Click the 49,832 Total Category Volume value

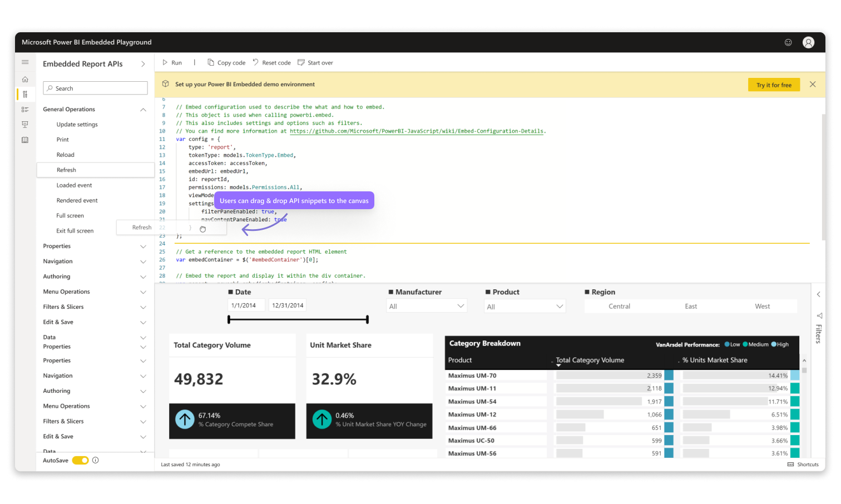pos(199,379)
